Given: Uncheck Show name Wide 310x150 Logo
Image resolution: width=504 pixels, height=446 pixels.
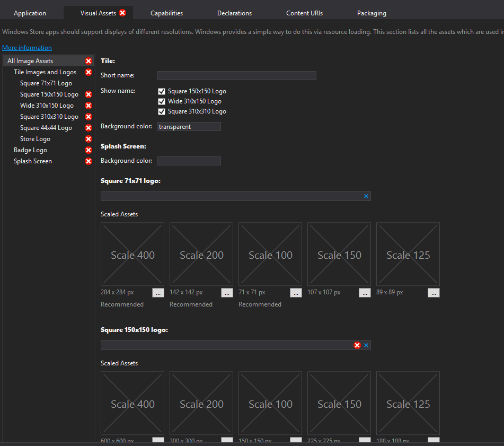Looking at the screenshot, I should [x=162, y=101].
